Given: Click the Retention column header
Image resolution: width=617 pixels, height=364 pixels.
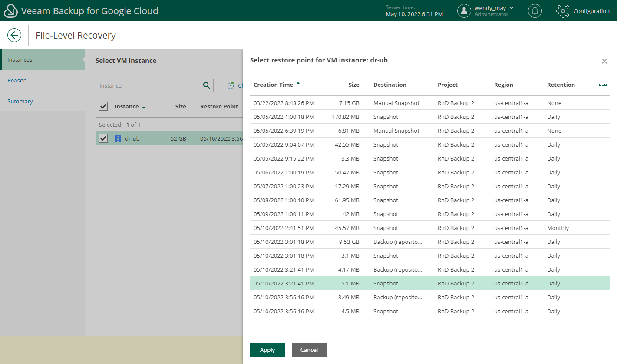Looking at the screenshot, I should [561, 85].
